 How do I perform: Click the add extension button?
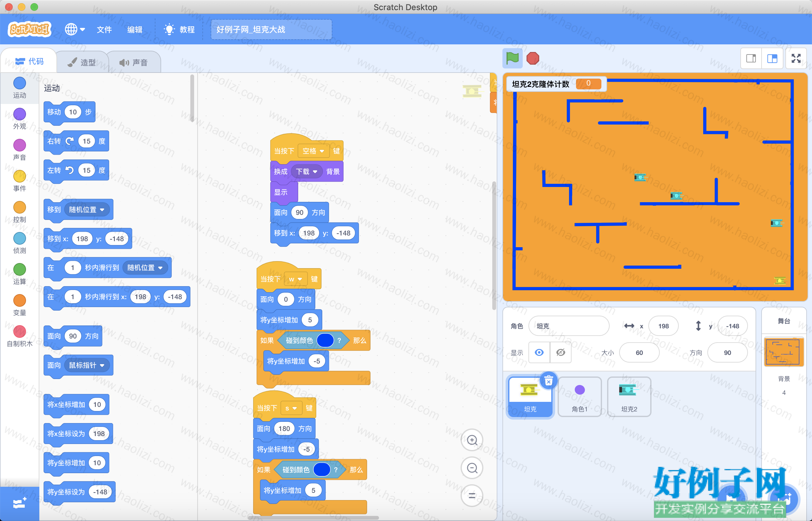coord(19,503)
